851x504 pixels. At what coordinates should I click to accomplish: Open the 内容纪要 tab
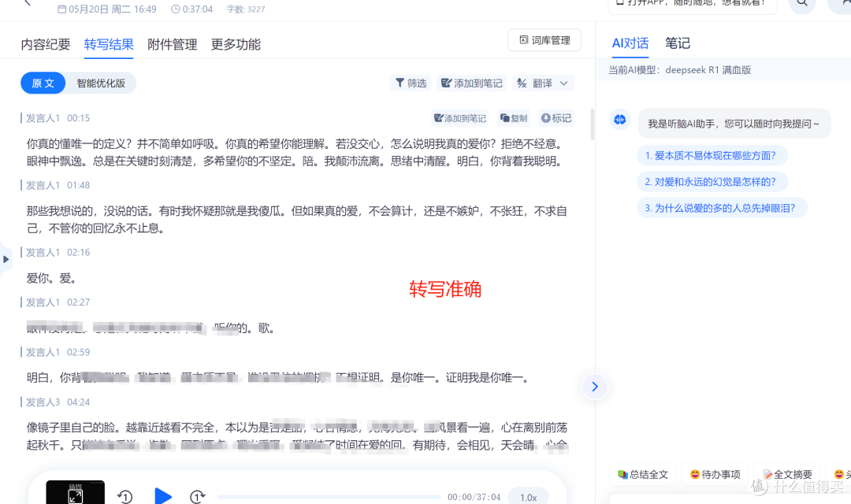(46, 44)
